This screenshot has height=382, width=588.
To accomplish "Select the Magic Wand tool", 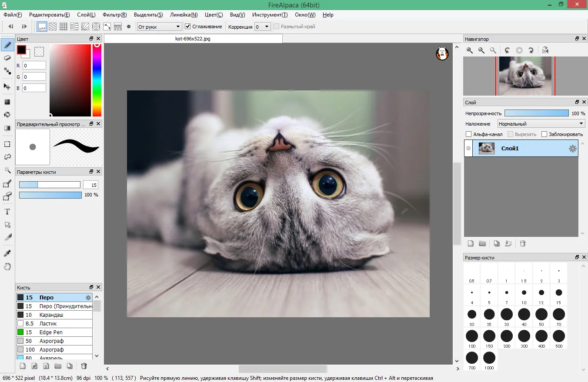I will (7, 170).
